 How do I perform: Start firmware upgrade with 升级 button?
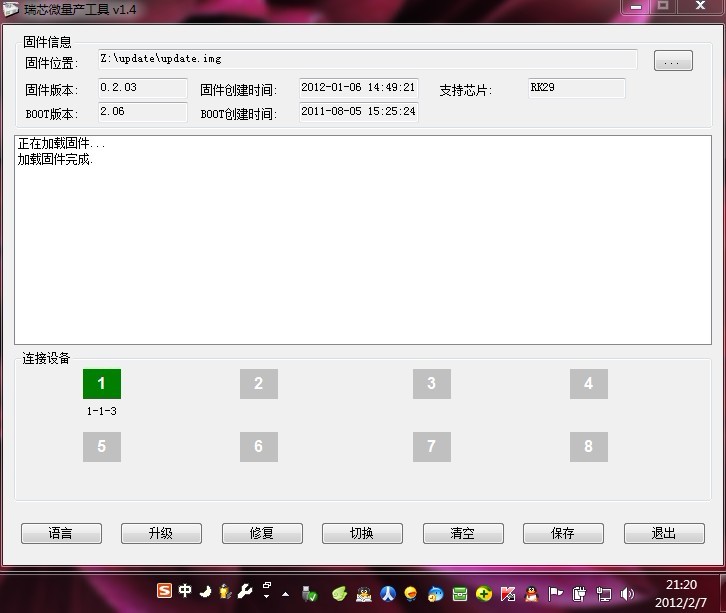(161, 533)
